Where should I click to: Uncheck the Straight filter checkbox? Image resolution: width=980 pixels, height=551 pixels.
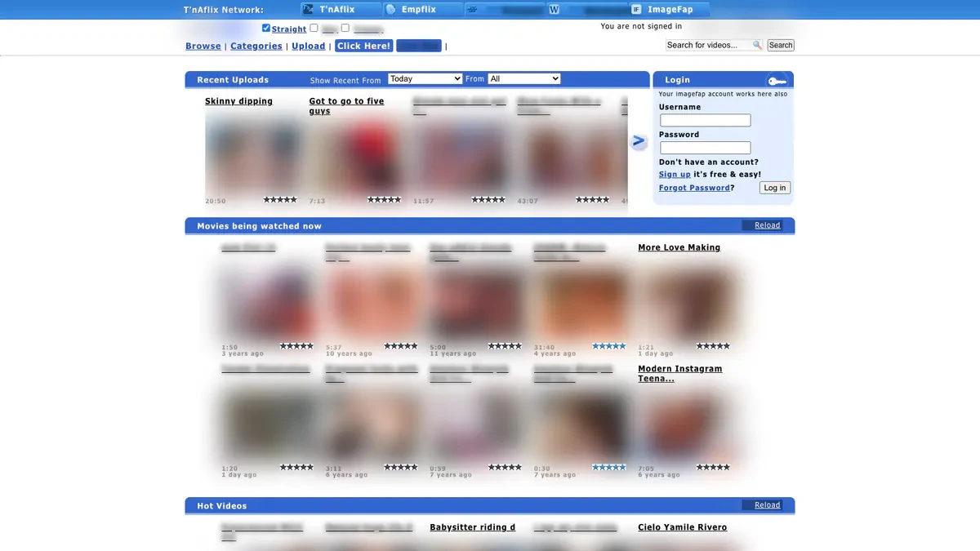pos(266,28)
